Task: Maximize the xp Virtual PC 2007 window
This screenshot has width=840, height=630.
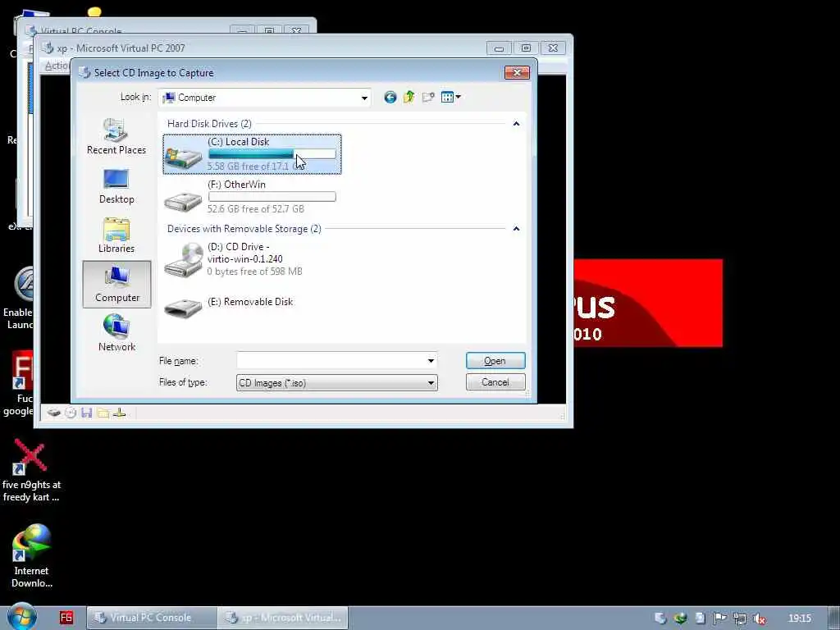Action: pyautogui.click(x=526, y=48)
